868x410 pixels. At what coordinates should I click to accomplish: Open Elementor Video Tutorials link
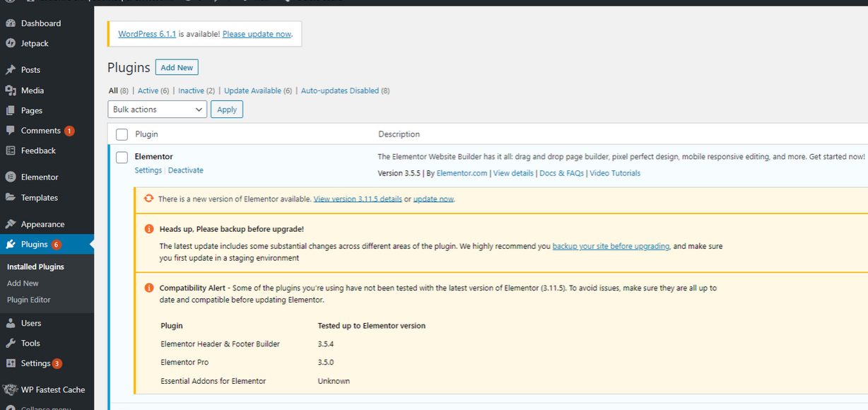click(615, 173)
